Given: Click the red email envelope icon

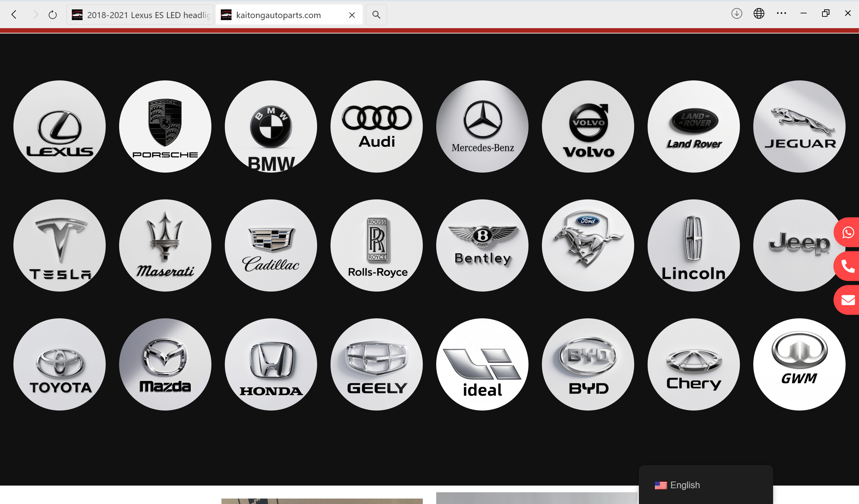Looking at the screenshot, I should click(848, 300).
